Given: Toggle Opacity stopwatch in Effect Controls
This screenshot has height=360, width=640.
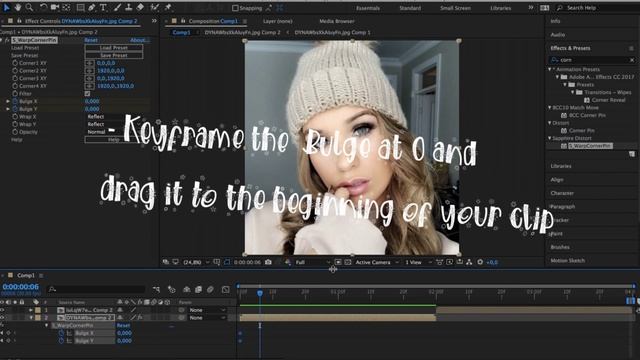Looking at the screenshot, I should pos(15,132).
